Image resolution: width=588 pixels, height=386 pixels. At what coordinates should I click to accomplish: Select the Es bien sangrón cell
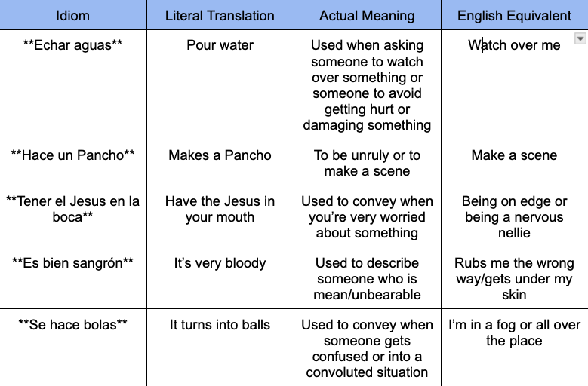coord(72,277)
